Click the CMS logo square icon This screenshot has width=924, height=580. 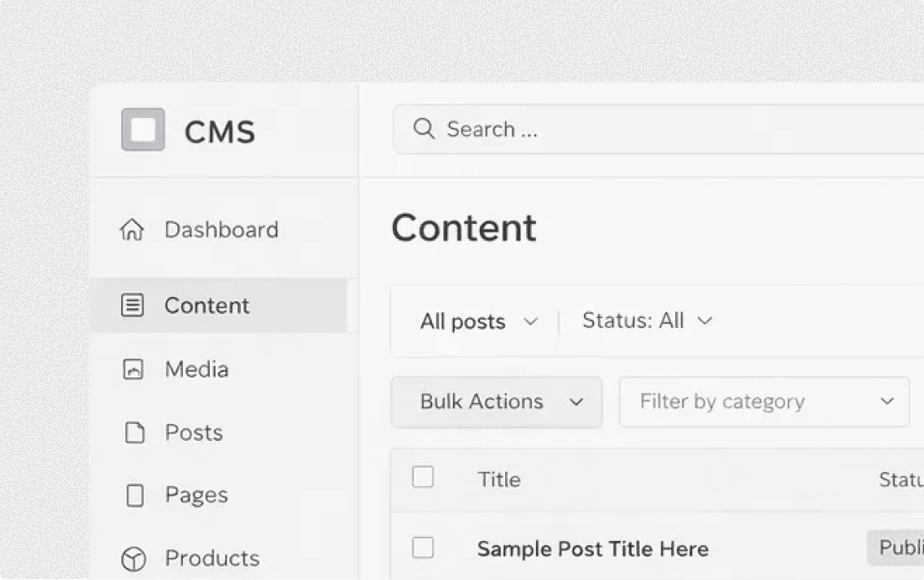(x=142, y=129)
